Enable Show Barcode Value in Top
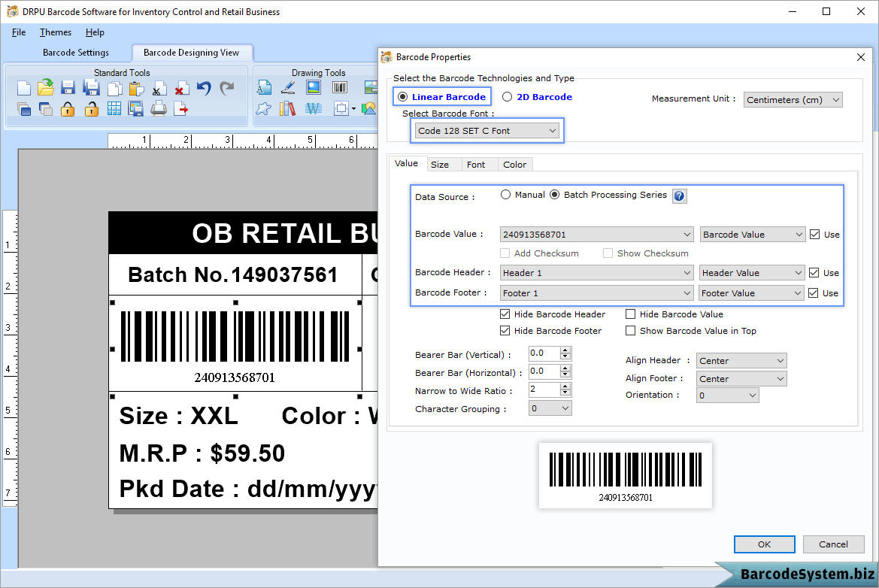This screenshot has width=879, height=588. (x=631, y=331)
